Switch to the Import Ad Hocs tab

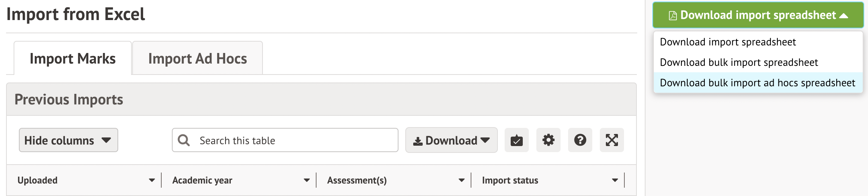click(x=198, y=59)
